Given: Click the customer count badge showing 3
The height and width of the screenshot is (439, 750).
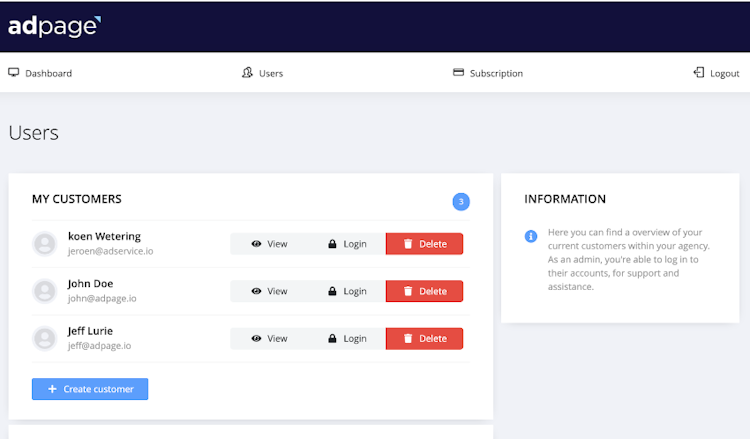Looking at the screenshot, I should click(x=461, y=201).
